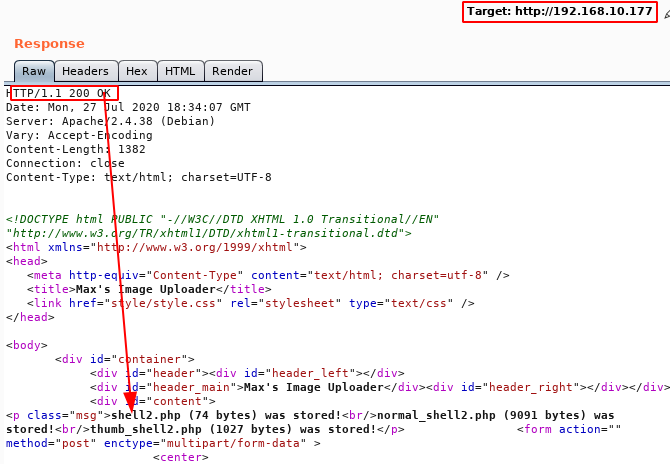
Task: Click the div id="content" line
Action: pyautogui.click(x=153, y=401)
